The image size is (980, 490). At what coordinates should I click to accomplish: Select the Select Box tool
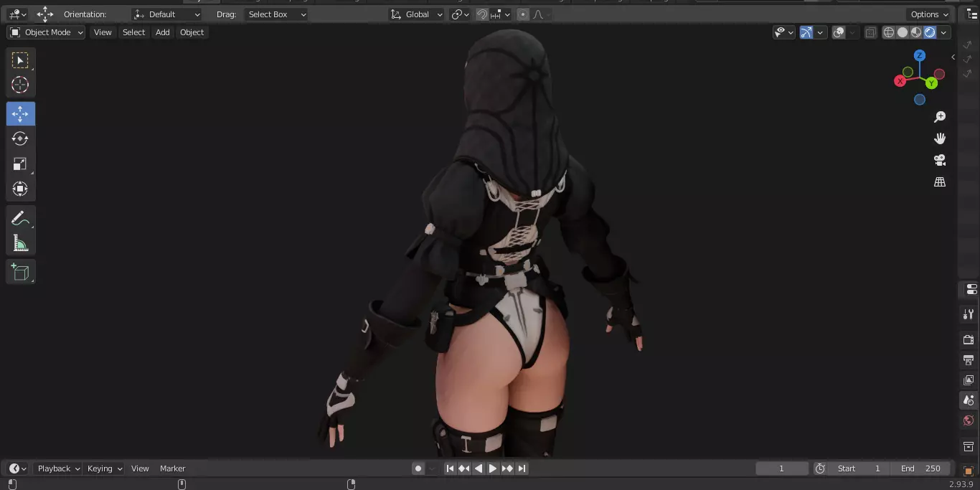click(20, 60)
